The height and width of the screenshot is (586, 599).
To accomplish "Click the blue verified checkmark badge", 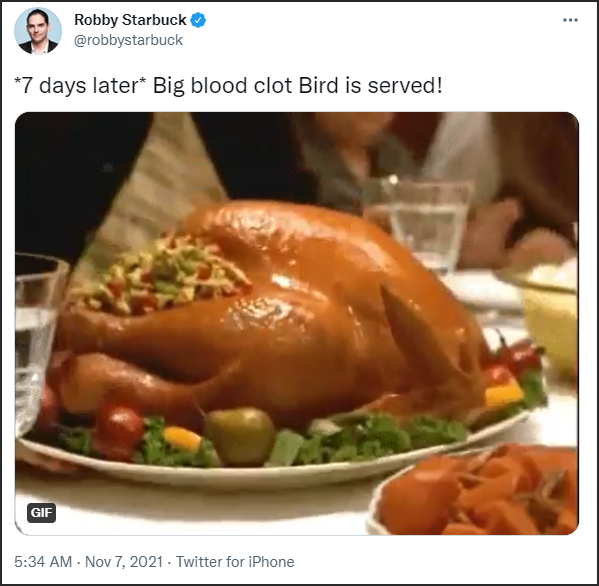I will coord(198,20).
